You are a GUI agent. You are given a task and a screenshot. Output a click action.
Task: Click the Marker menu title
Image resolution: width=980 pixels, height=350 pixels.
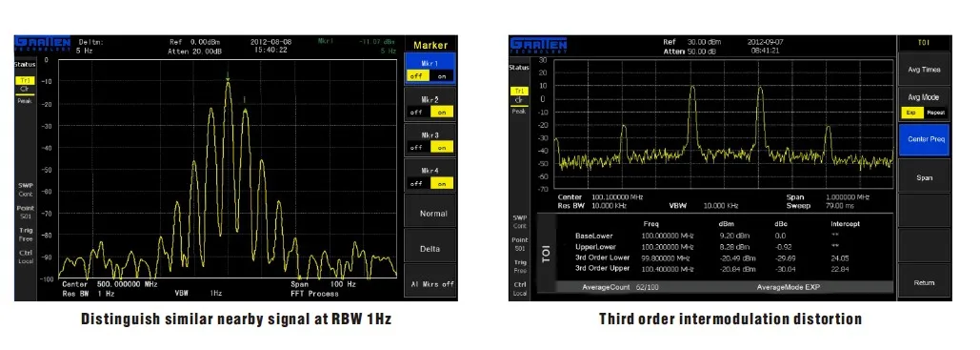click(430, 45)
